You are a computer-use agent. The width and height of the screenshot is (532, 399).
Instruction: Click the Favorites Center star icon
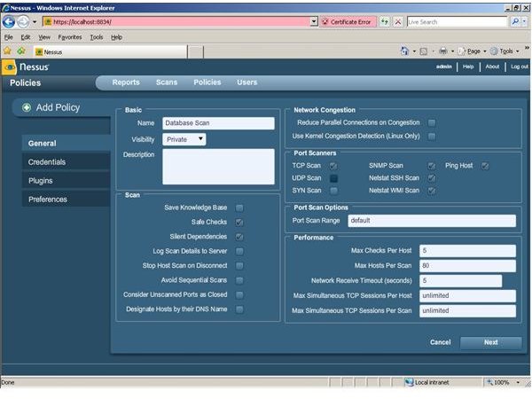coord(7,51)
